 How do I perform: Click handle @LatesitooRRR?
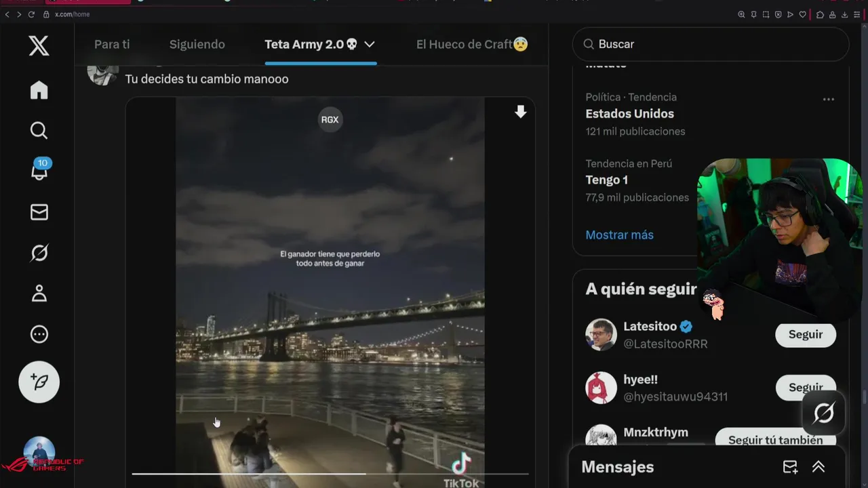click(665, 344)
